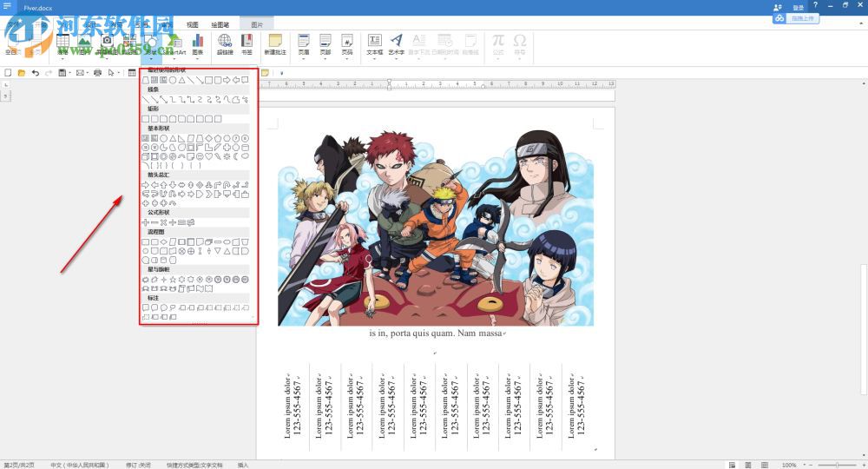
Task: Open help question mark icon in title bar
Action: pos(815,5)
